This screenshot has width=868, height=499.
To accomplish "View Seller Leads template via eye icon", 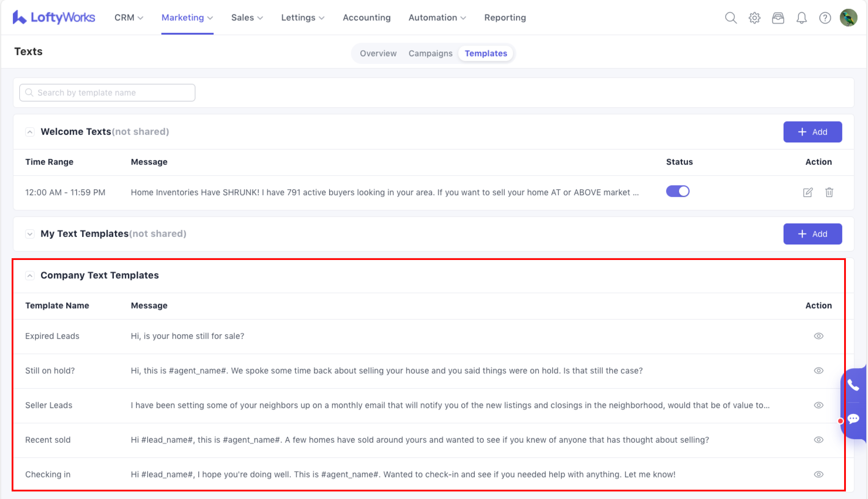I will click(x=818, y=405).
